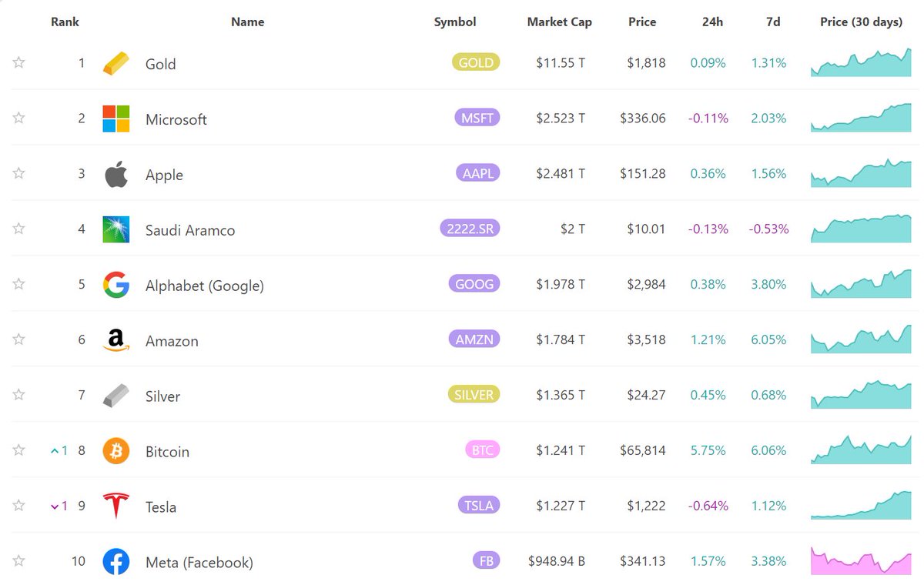
Task: Open the Apple company link
Action: [164, 175]
